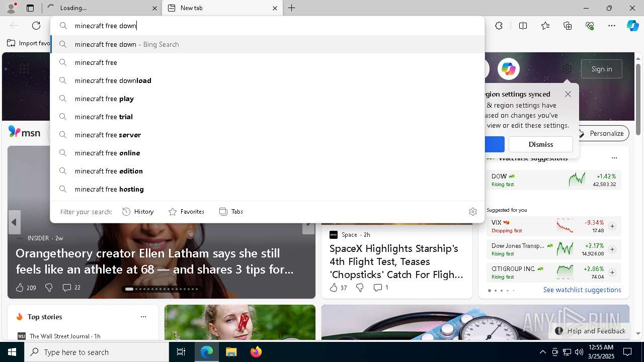Image resolution: width=644 pixels, height=362 pixels.
Task: Choose the 'minecraft free download' suggestion
Action: pos(267,80)
